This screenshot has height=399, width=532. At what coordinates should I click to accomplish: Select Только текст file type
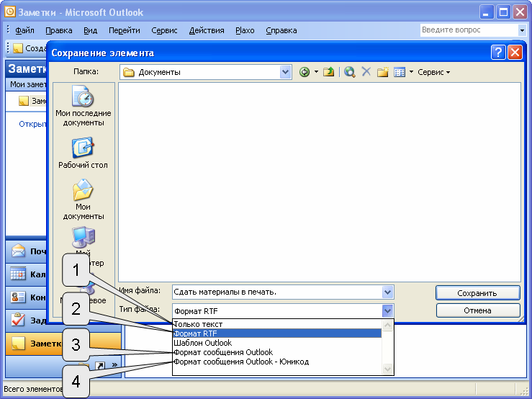pyautogui.click(x=277, y=324)
